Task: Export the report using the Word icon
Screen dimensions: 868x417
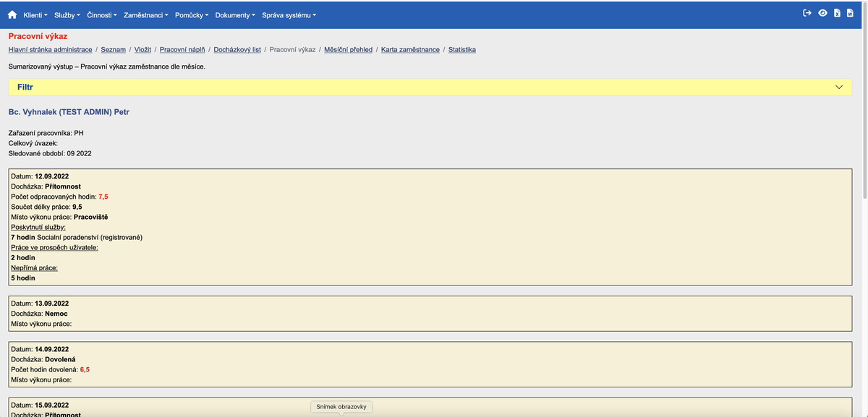Action: coord(851,12)
